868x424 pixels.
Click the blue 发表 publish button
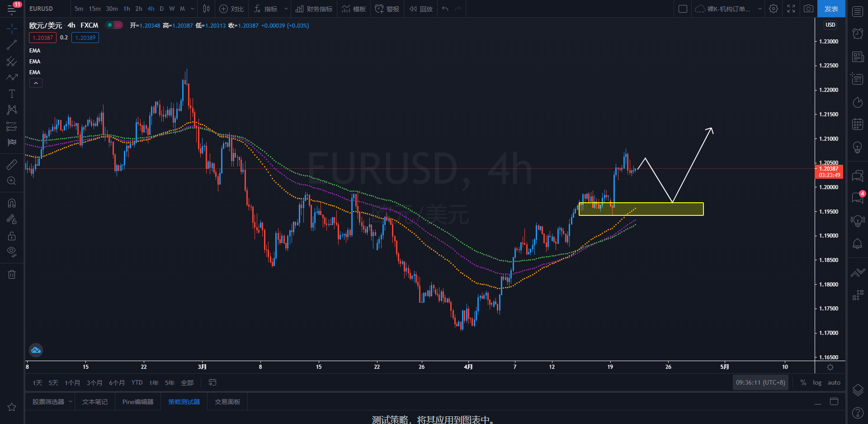click(x=831, y=9)
